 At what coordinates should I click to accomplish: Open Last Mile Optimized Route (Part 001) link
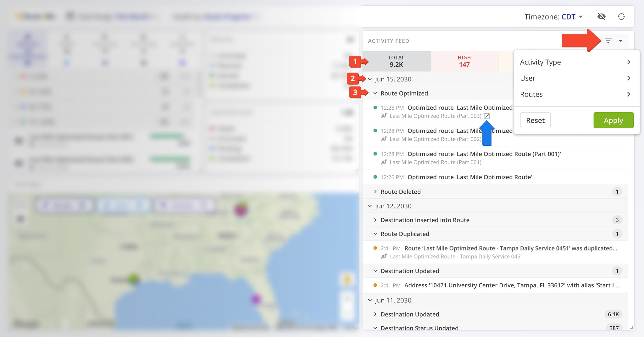coord(436,162)
